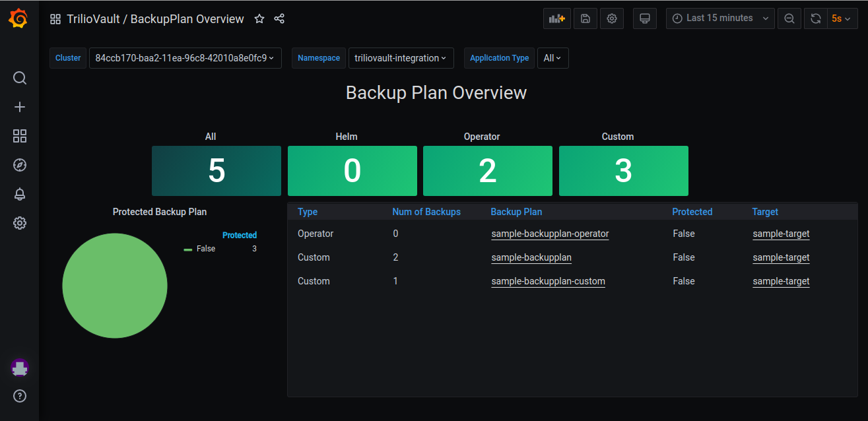868x421 pixels.
Task: Open sample-target link in Operator row
Action: [781, 234]
